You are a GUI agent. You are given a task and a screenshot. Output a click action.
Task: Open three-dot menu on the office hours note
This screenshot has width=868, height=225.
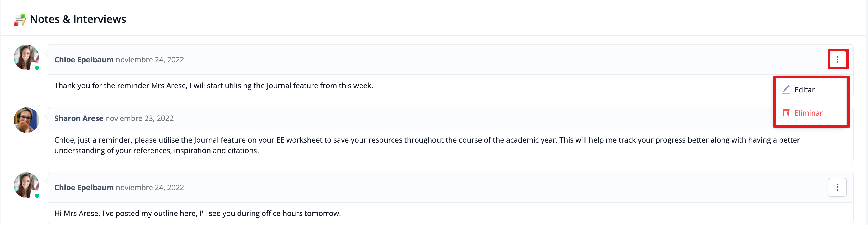[x=837, y=187]
